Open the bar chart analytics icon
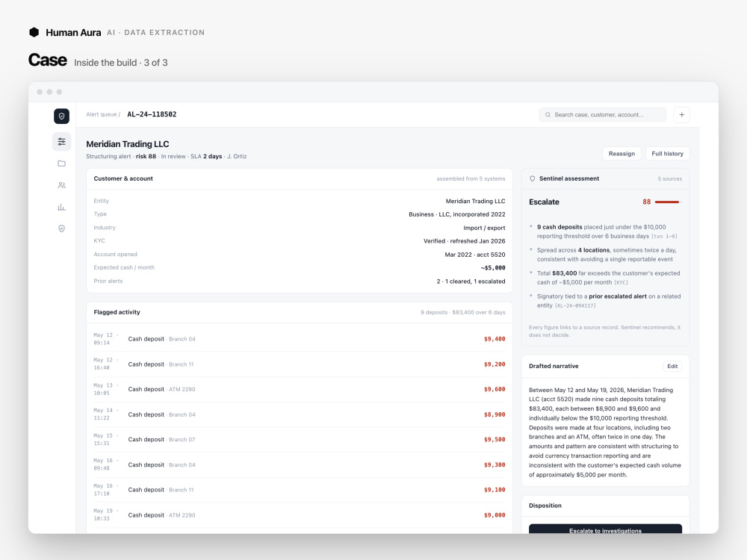 click(61, 207)
